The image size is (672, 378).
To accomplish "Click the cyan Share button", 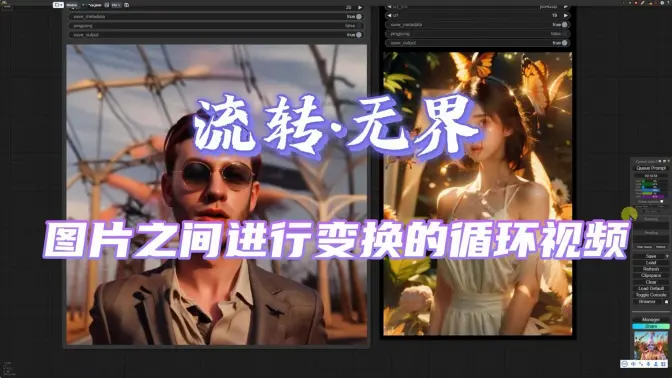I will point(651,326).
